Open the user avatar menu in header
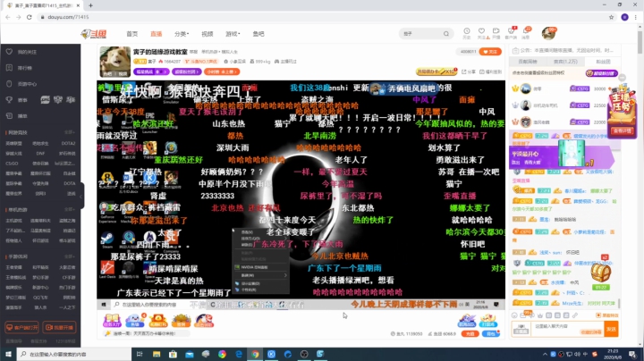The image size is (644, 361). tap(548, 33)
